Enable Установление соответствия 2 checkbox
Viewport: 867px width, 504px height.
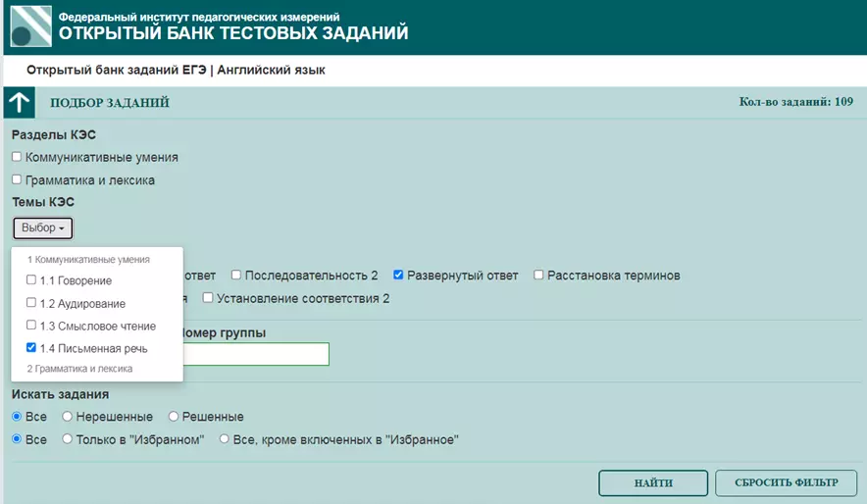pyautogui.click(x=208, y=298)
